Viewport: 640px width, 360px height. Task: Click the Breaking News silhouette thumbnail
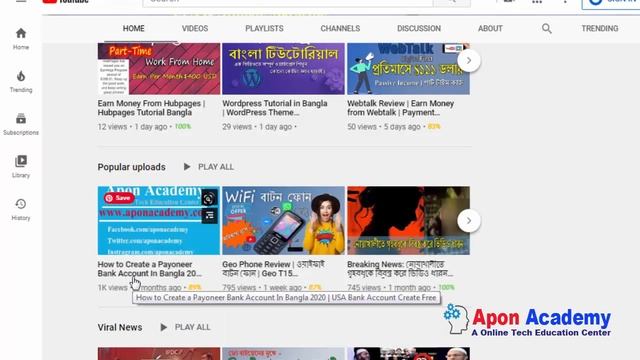408,221
